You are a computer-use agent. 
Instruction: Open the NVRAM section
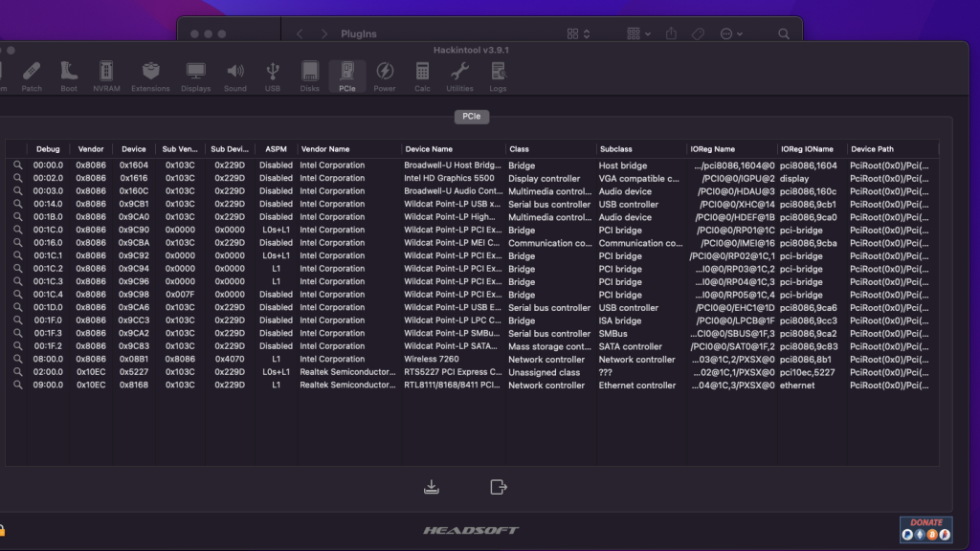click(x=106, y=77)
